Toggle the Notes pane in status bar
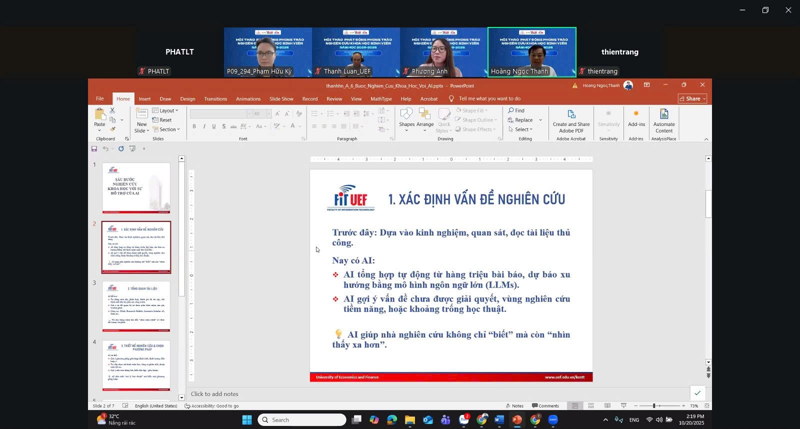Viewport: 800px width, 429px height. [x=517, y=405]
